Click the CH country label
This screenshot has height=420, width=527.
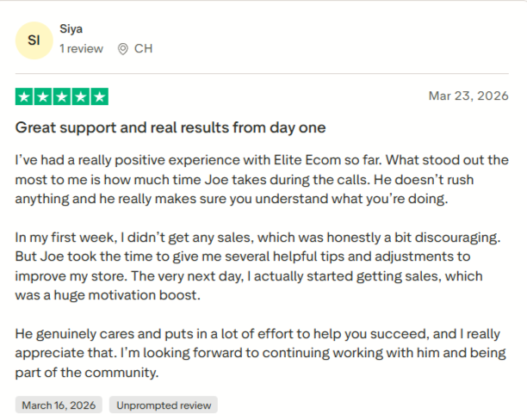143,49
